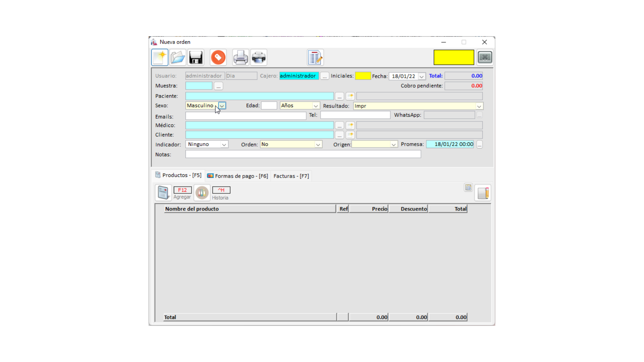Screen dimensions: 644x362
Task: Open the Resultado dropdown list
Action: pyautogui.click(x=479, y=106)
